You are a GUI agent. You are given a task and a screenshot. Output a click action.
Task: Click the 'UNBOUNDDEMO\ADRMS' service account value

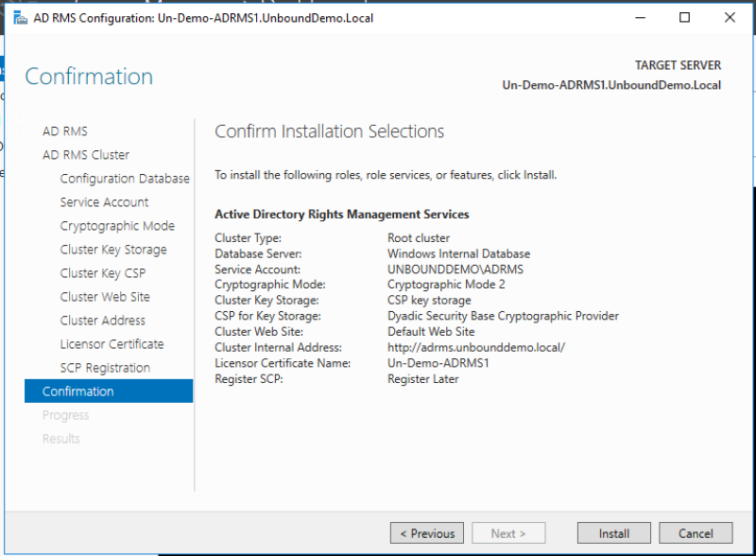pyautogui.click(x=455, y=269)
